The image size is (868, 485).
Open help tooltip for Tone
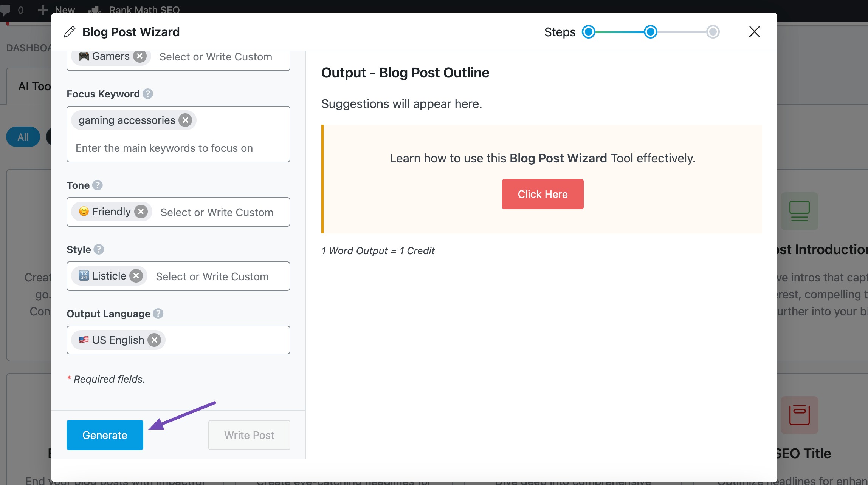98,185
